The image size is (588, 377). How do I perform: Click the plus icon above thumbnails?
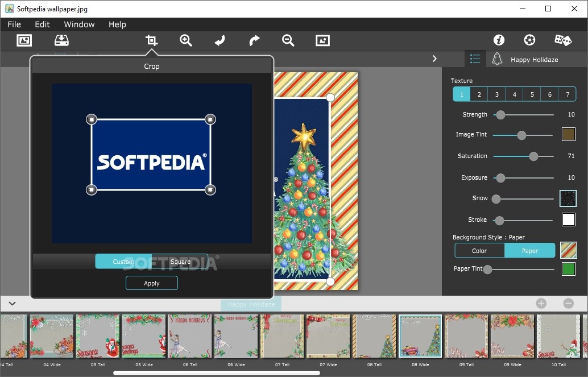[x=541, y=303]
